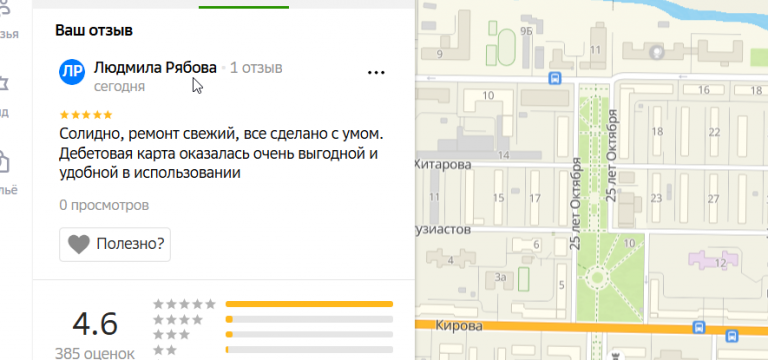Click building 23 on the map
This screenshot has width=768, height=360.
[656, 198]
